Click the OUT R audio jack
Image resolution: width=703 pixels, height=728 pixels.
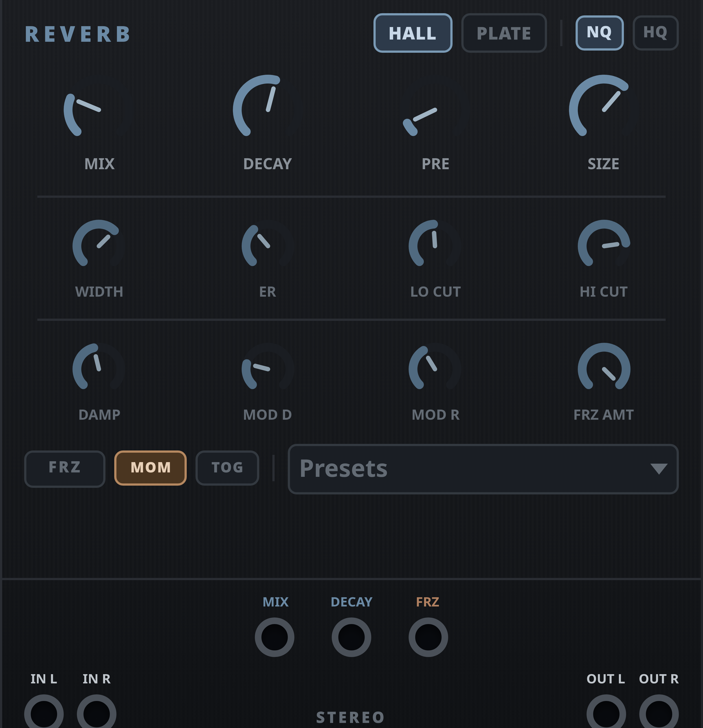pyautogui.click(x=658, y=713)
